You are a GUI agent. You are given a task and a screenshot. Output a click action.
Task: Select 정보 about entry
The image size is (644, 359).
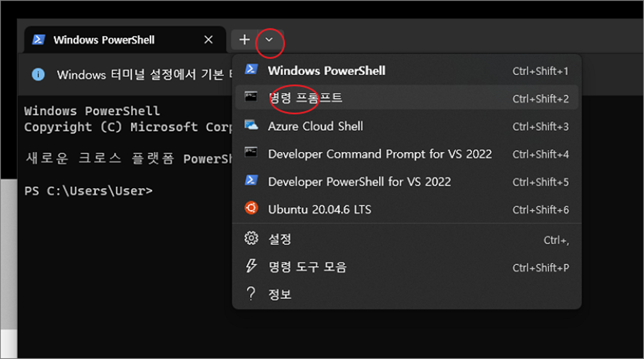click(407, 295)
